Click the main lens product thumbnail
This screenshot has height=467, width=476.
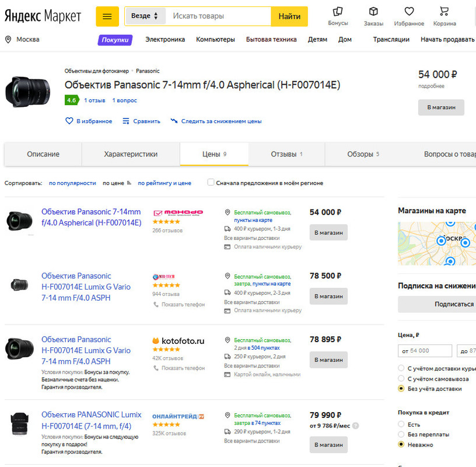[27, 92]
